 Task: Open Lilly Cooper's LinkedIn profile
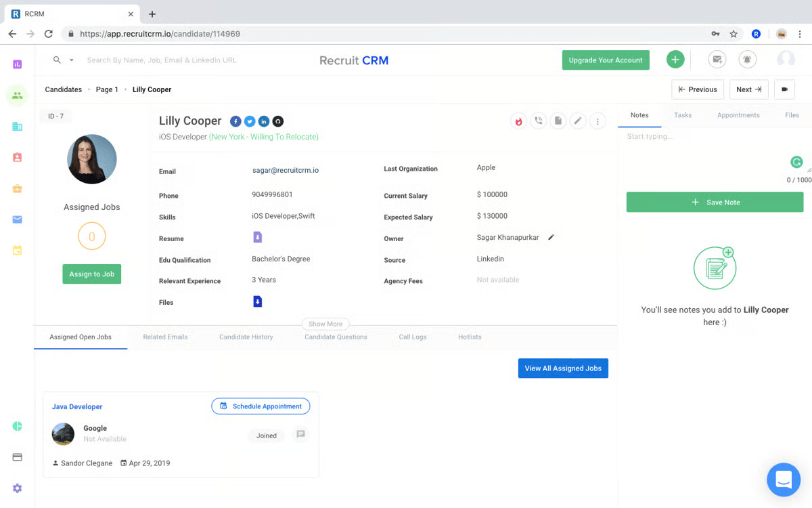click(x=264, y=121)
